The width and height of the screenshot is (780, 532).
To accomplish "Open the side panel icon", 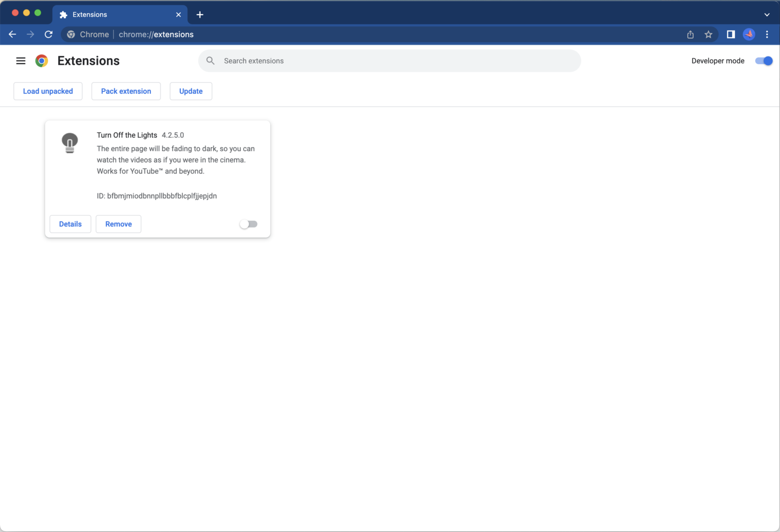I will pos(730,34).
